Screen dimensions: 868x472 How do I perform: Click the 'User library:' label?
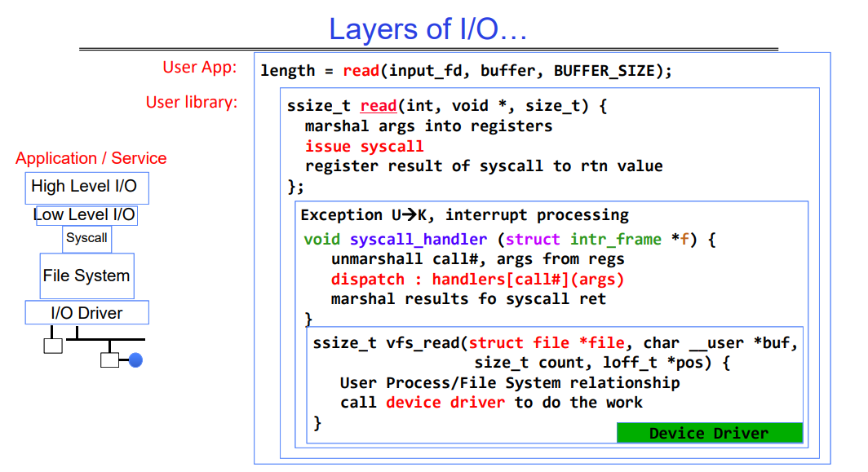tap(192, 103)
